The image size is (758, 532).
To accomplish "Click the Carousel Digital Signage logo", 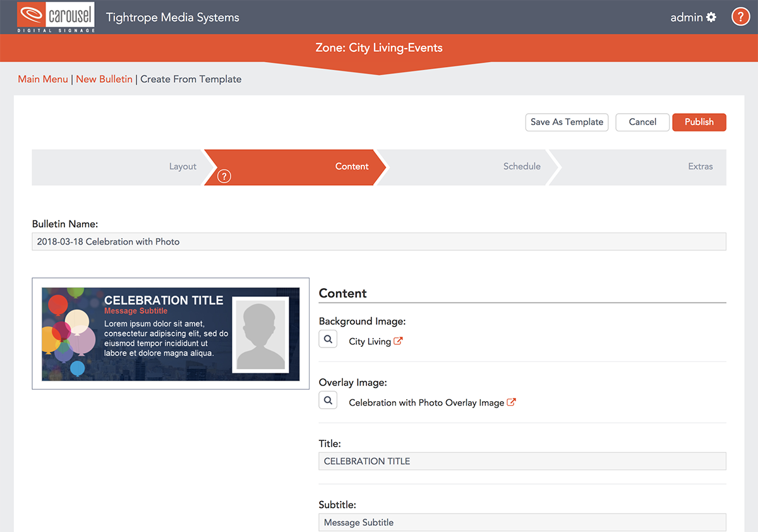I will click(56, 17).
